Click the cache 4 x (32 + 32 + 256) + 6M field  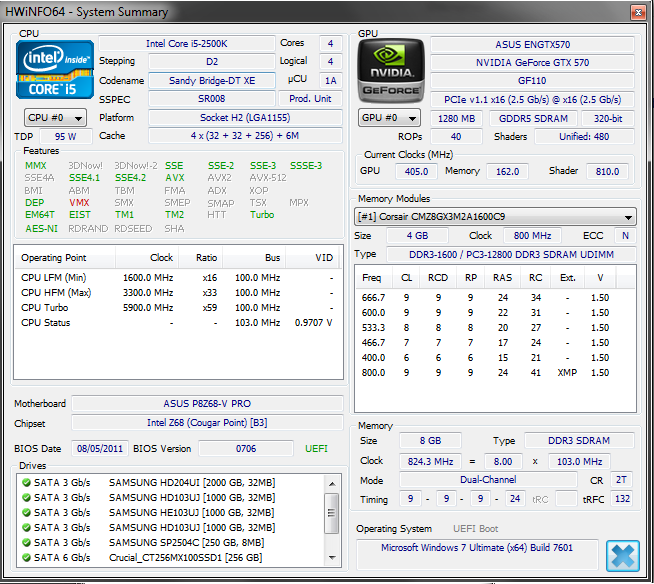(x=245, y=136)
